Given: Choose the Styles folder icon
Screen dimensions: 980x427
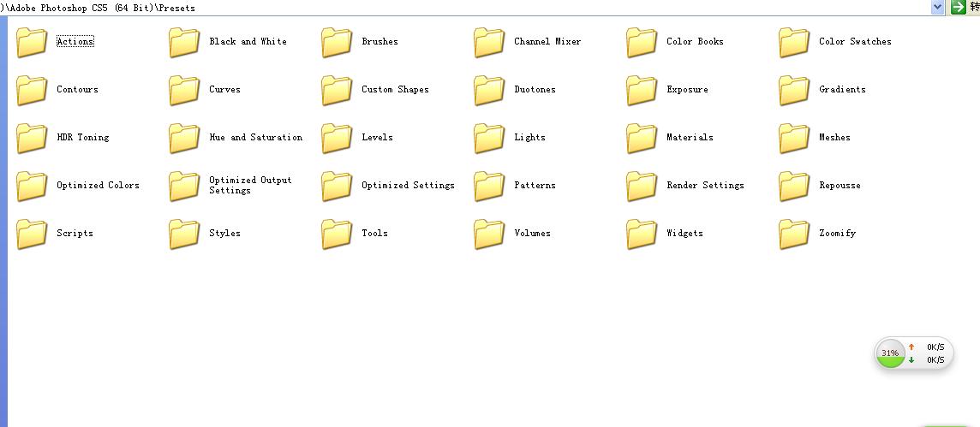Looking at the screenshot, I should [184, 234].
